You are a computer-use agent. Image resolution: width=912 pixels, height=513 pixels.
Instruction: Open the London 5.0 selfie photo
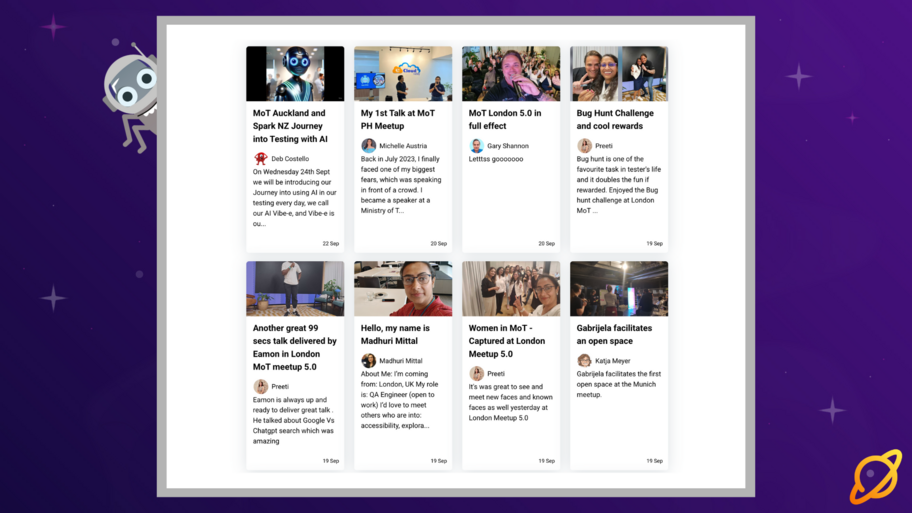(511, 74)
